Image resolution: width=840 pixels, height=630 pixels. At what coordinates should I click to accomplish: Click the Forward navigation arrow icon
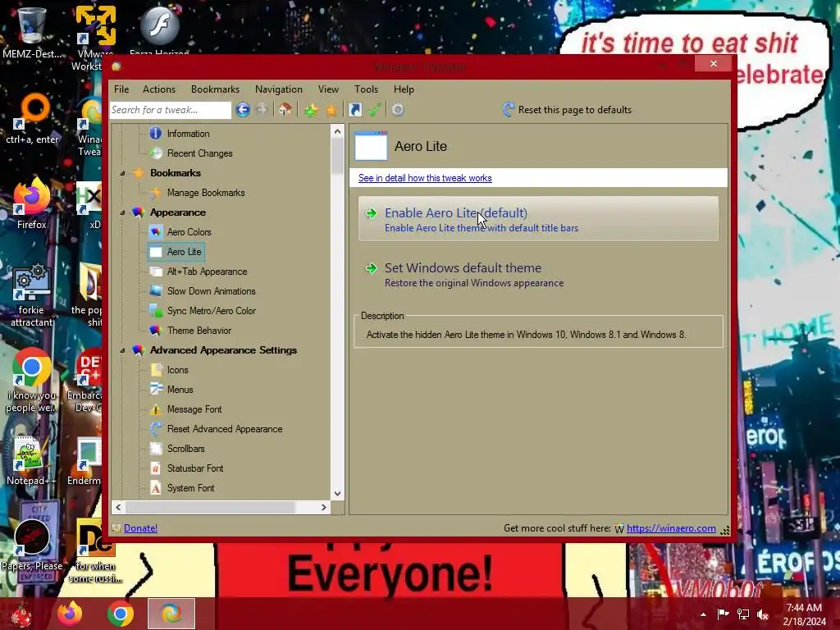[262, 110]
